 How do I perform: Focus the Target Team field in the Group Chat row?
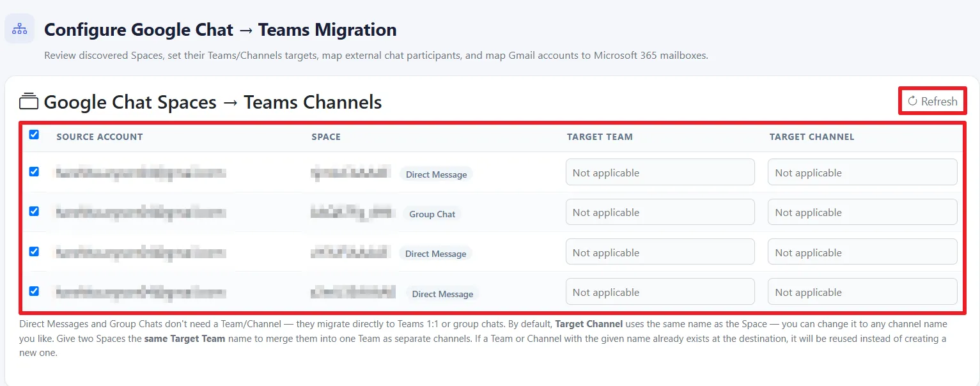click(660, 212)
